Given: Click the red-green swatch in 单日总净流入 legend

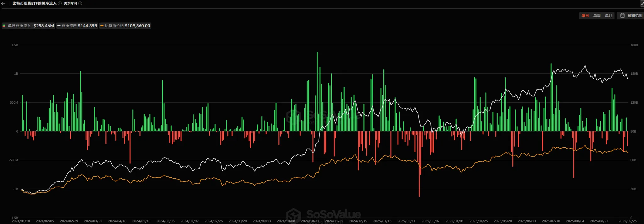Looking at the screenshot, I should point(4,26).
